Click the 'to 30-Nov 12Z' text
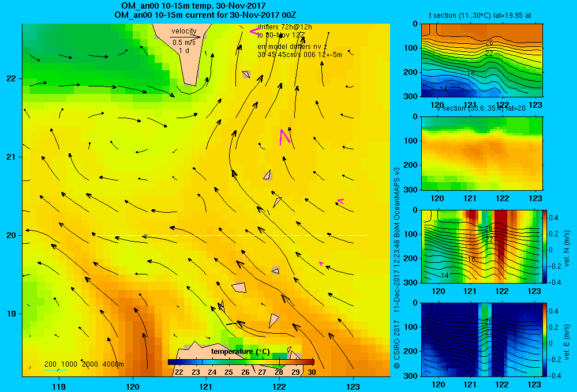 [281, 35]
